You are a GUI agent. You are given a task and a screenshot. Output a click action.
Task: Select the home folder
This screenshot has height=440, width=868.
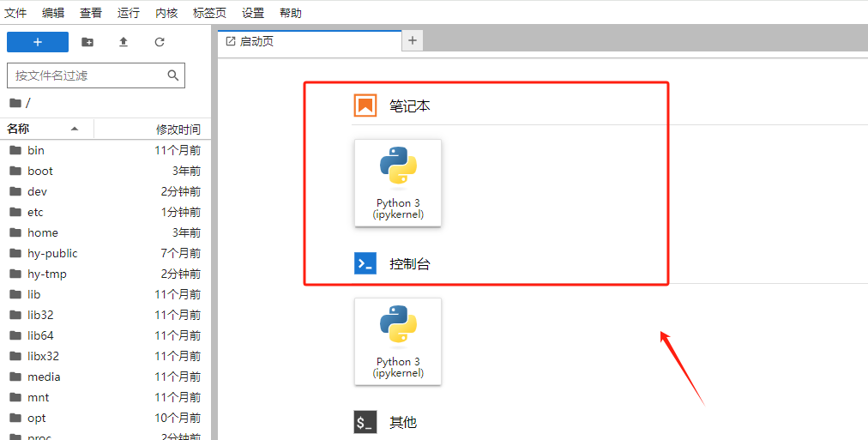[105, 232]
